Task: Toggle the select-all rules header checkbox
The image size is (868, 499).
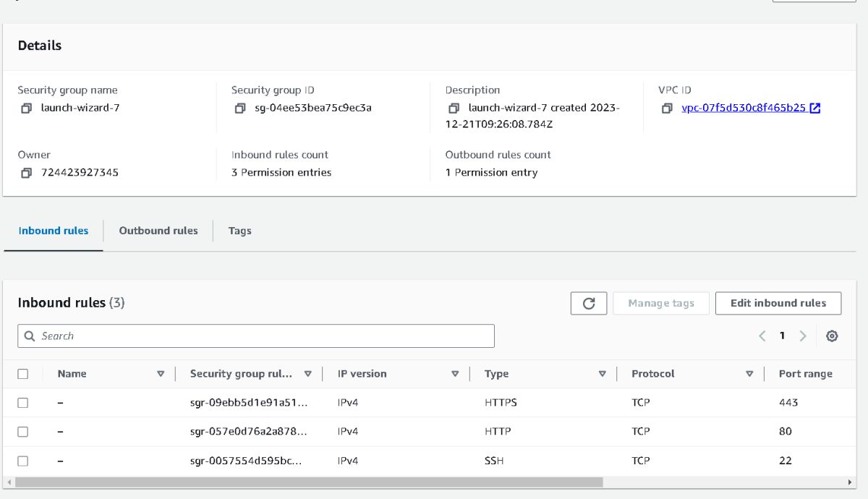Action: (23, 374)
